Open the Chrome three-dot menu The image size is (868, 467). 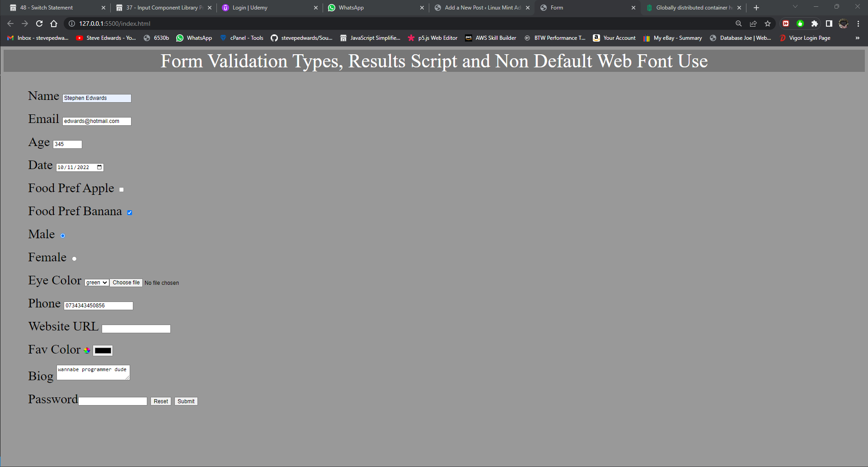(858, 24)
